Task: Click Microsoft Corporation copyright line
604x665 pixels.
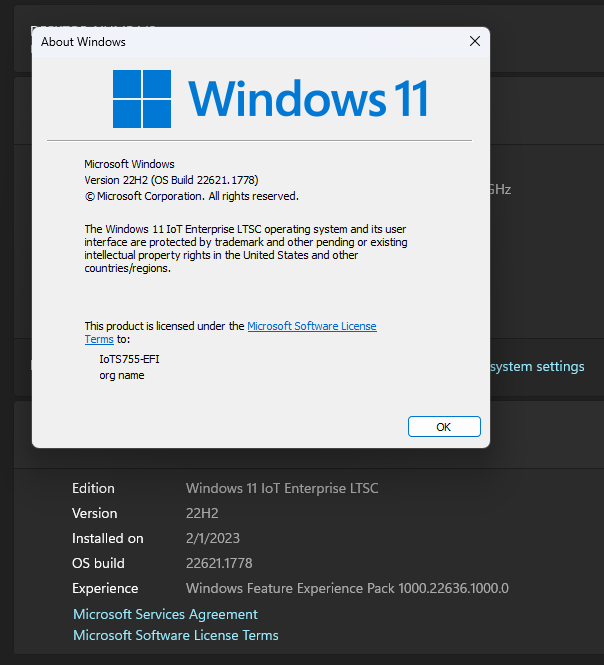Action: click(x=192, y=196)
